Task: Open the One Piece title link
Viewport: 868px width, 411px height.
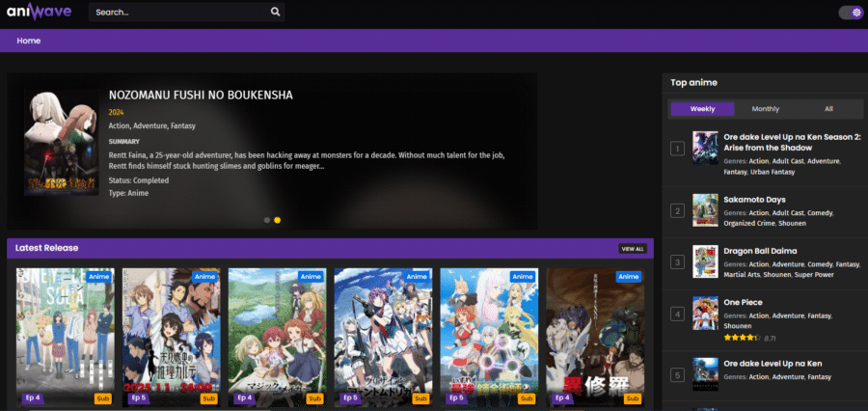Action: 743,302
